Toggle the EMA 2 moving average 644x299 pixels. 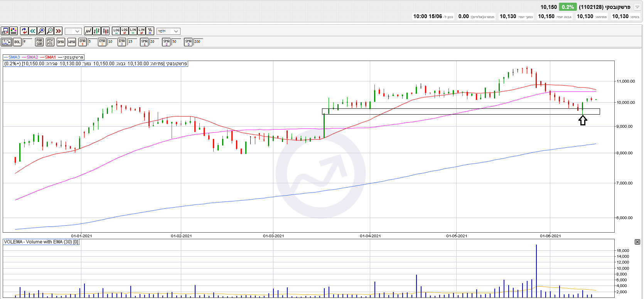102,42
